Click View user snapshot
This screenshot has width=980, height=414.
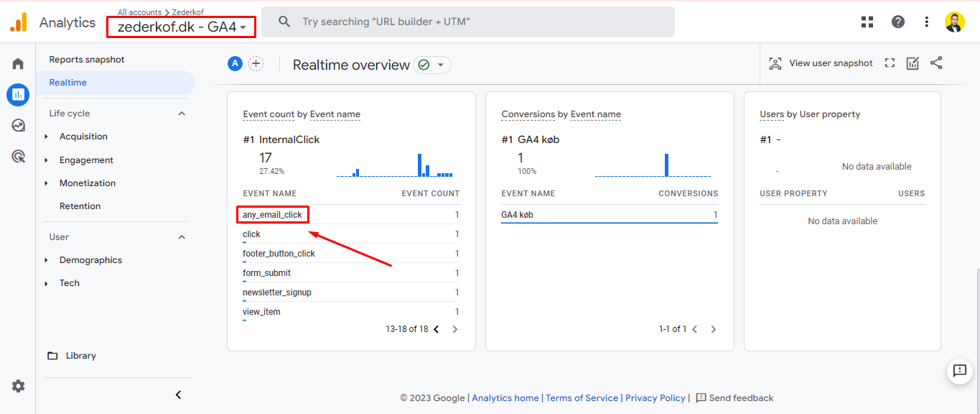[x=821, y=63]
